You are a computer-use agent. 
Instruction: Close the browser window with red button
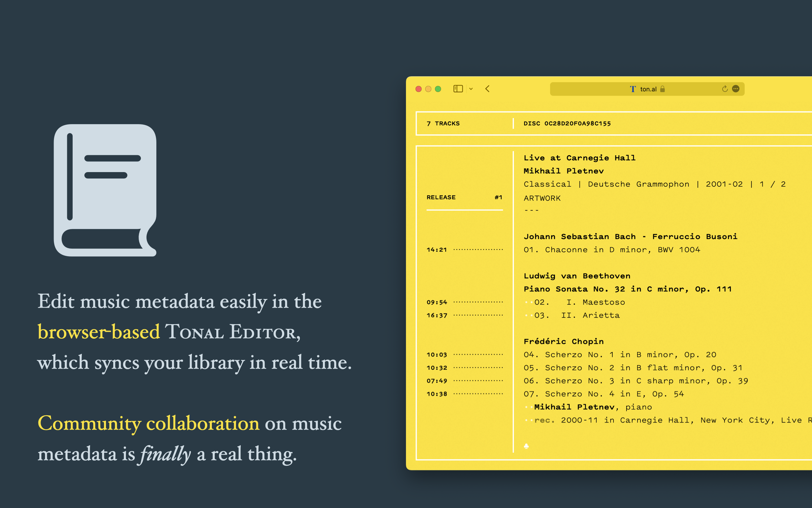(x=418, y=89)
